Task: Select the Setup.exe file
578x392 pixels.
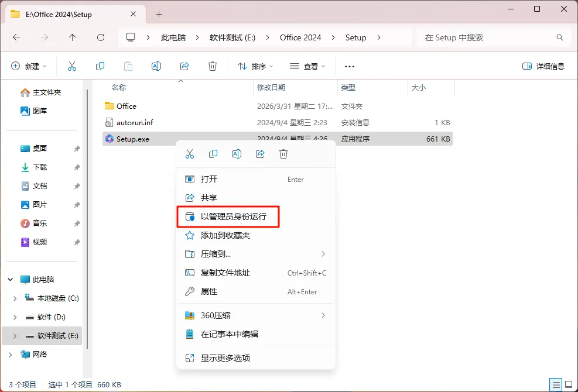Action: tap(278, 139)
